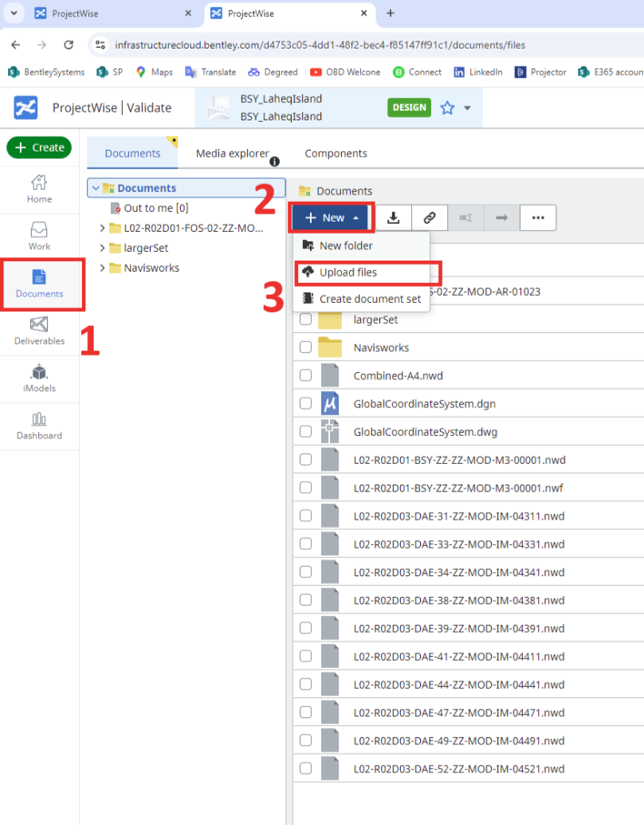Screen dimensions: 644x825
Task: Go to Documents in left sidebar
Action: pyautogui.click(x=40, y=284)
